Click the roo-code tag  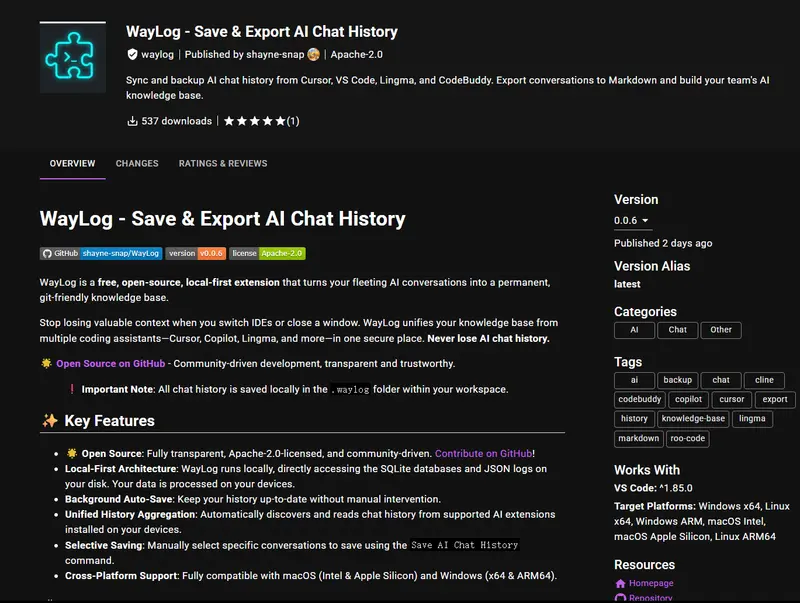coord(689,438)
